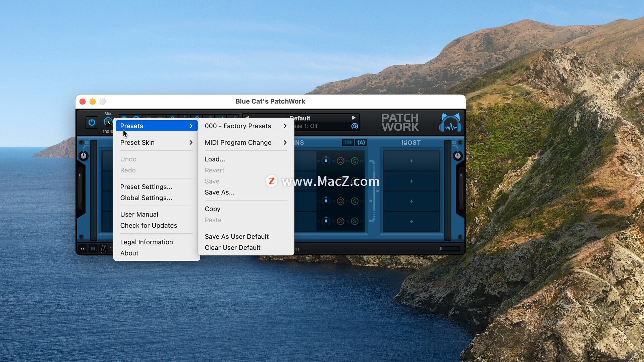Toggle the {A} button above the rows
This screenshot has width=644, height=362.
point(361,142)
